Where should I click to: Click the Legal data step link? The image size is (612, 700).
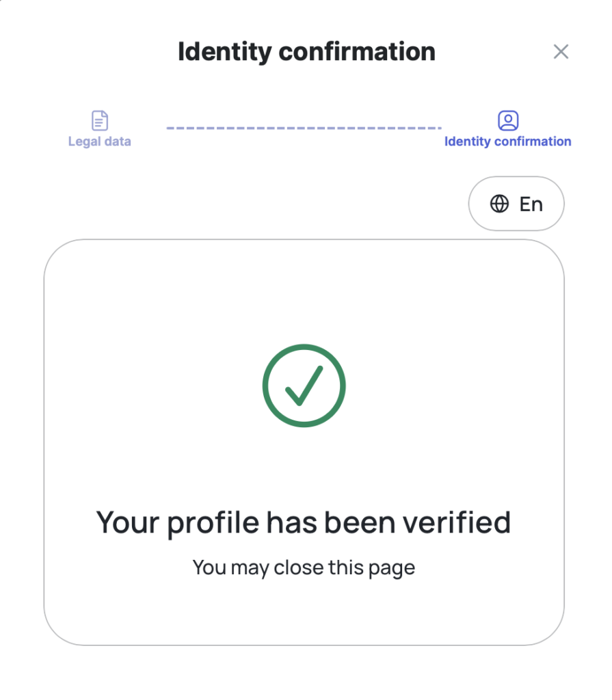click(99, 142)
